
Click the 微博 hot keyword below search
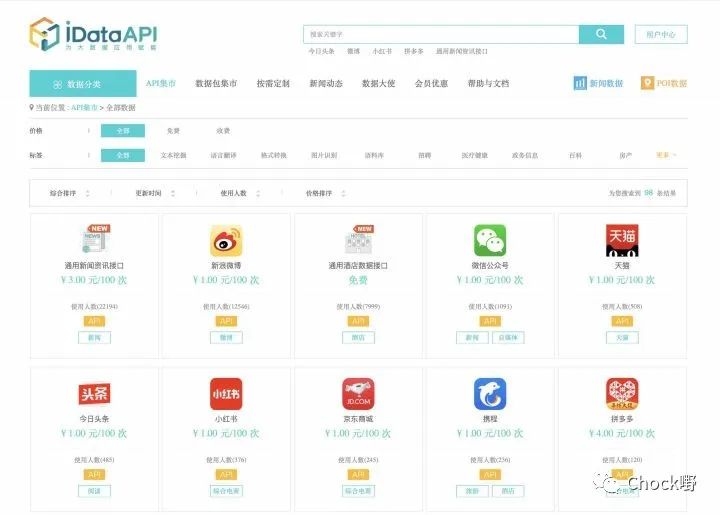click(x=353, y=51)
